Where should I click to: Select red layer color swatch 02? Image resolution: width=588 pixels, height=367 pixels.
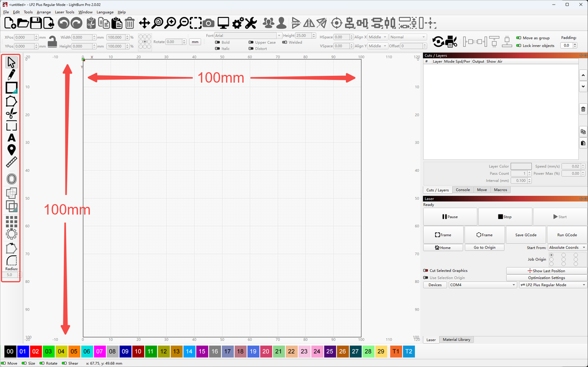pyautogui.click(x=35, y=352)
